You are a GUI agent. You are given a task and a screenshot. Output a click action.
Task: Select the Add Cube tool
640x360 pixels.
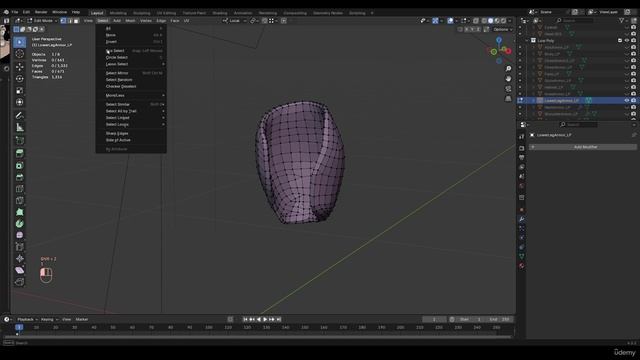pos(20,140)
